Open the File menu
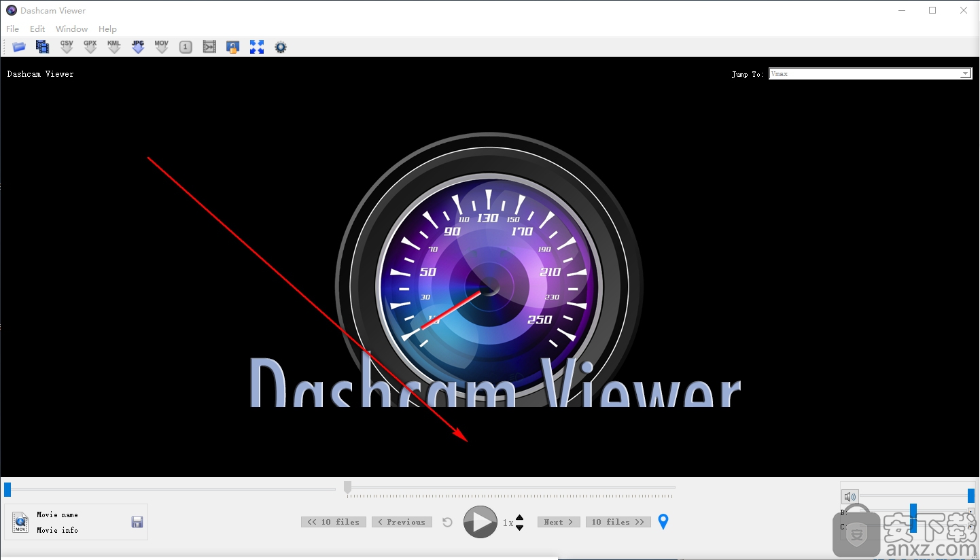This screenshot has width=980, height=560. 13,29
